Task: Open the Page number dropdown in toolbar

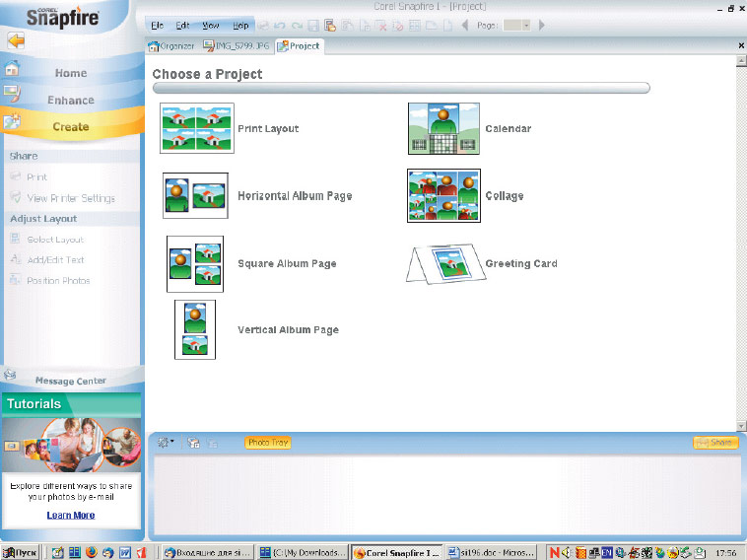Action: (525, 25)
